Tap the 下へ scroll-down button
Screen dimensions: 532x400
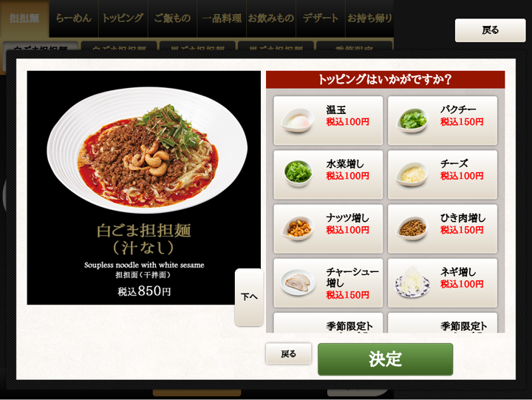coord(249,297)
